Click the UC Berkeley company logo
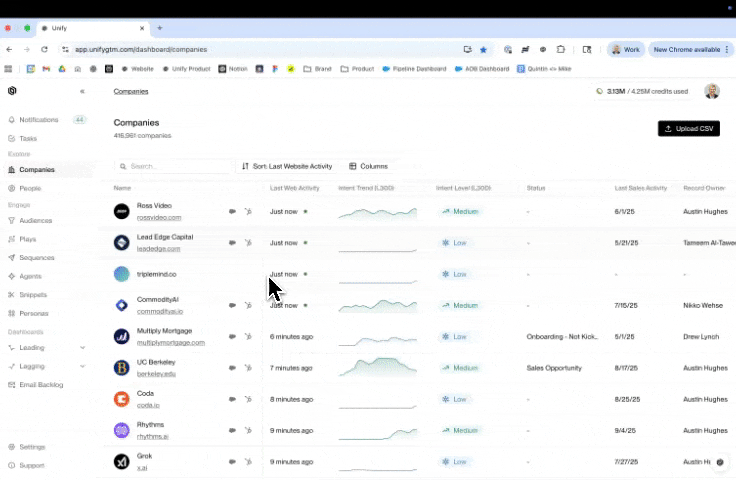Screen dimensions: 736x480 coord(122,368)
